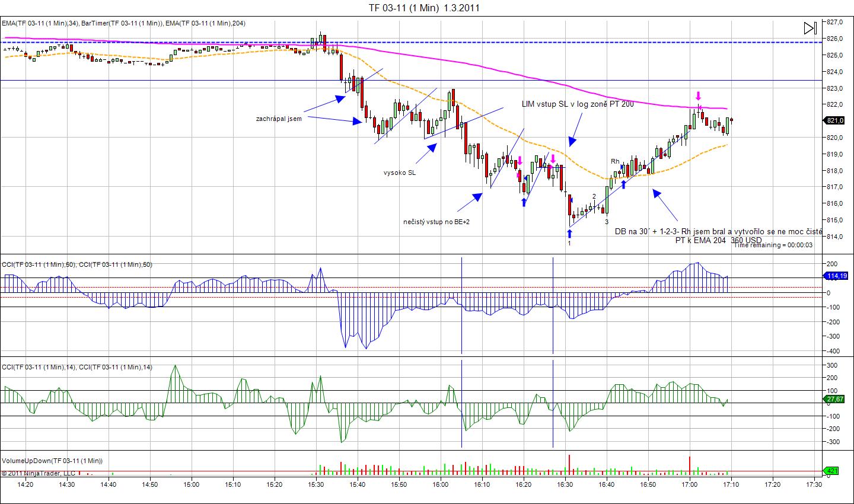Screen dimensions: 854x504
Task: Click the CCI 50 value marker 114,19
Action: [x=834, y=276]
